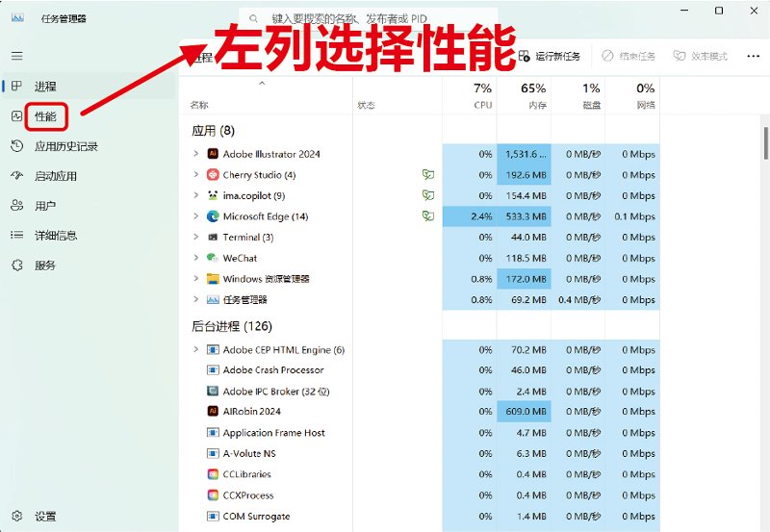Viewport: 770px width, 532px height.
Task: Click the ima.copilot panda icon
Action: [x=213, y=195]
